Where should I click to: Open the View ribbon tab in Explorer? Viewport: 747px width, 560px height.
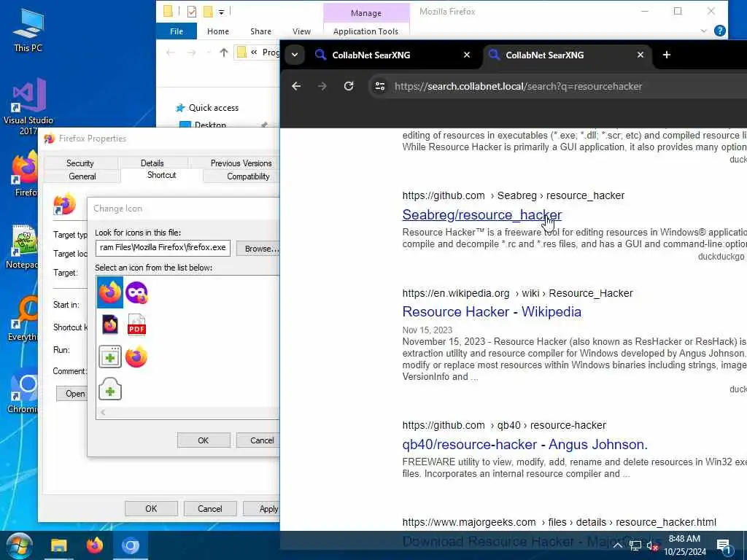pos(301,31)
